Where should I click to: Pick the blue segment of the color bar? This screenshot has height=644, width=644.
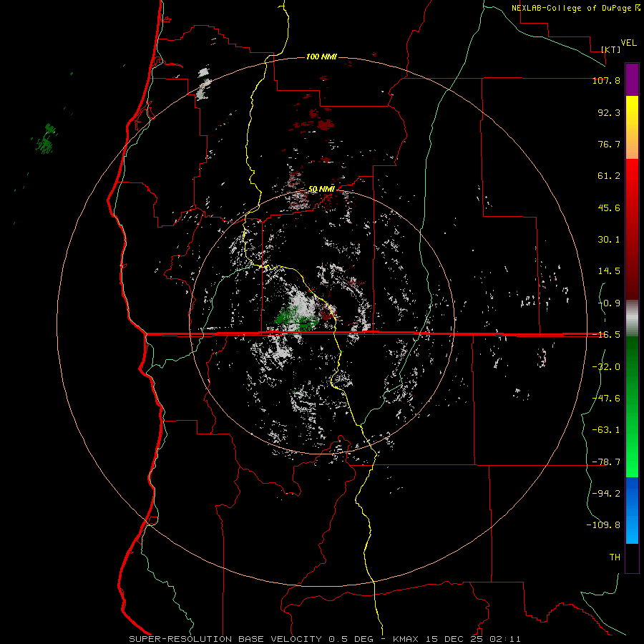(632, 510)
